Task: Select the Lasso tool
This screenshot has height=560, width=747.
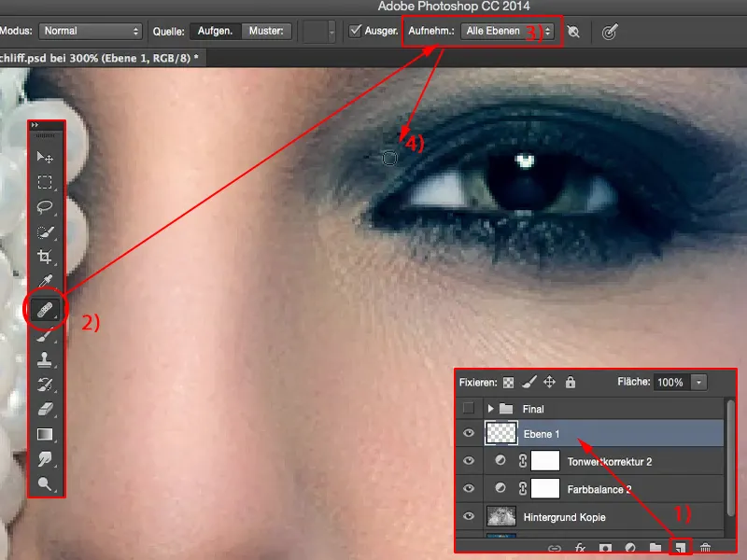Action: coord(45,207)
